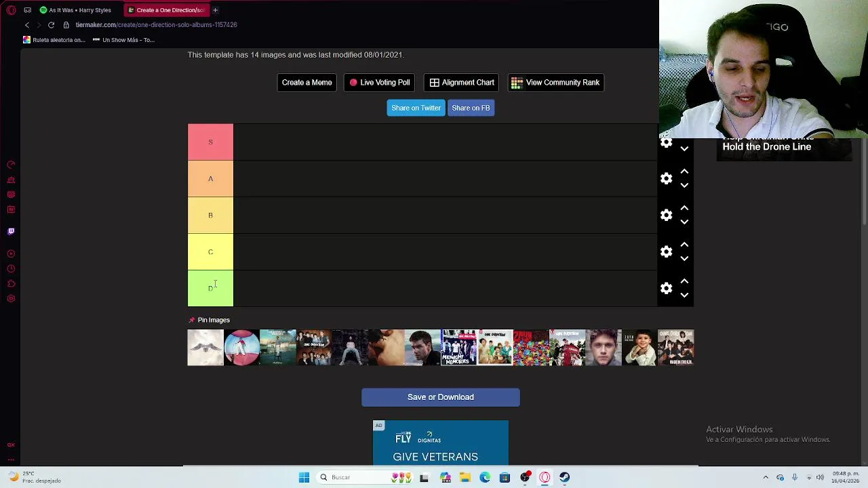Screen dimensions: 868x488
Task: Open settings gear for the S tier
Action: pyautogui.click(x=666, y=142)
